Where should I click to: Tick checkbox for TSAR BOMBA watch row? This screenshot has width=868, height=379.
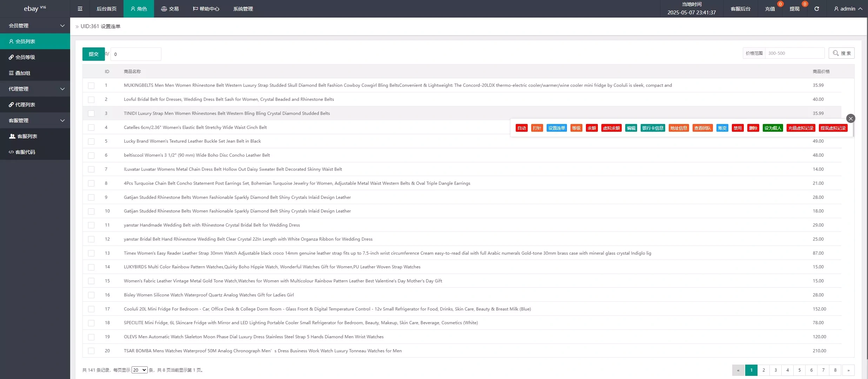[91, 351]
